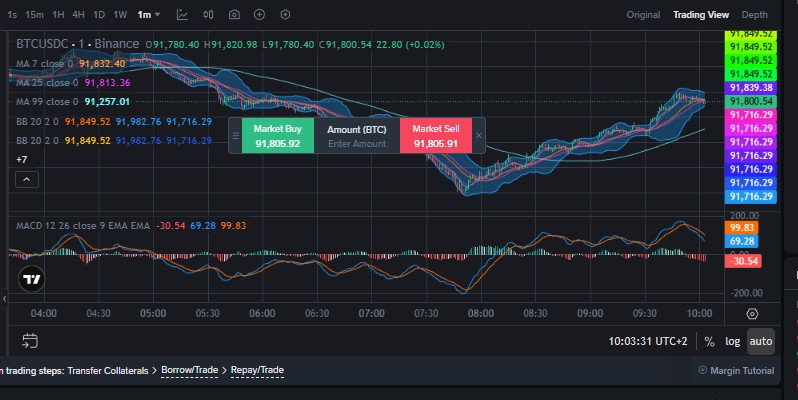Screen dimensions: 798x400
Task: Select the 1D timeframe
Action: click(99, 15)
